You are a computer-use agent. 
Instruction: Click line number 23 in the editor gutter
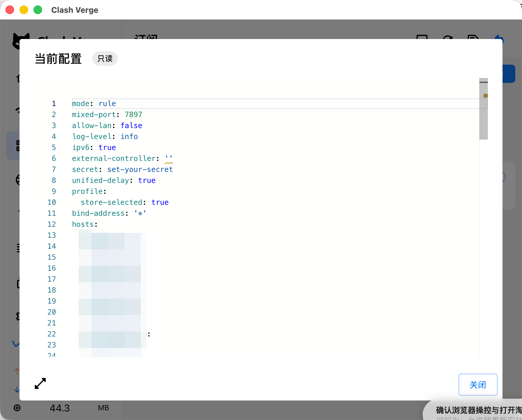pyautogui.click(x=52, y=345)
